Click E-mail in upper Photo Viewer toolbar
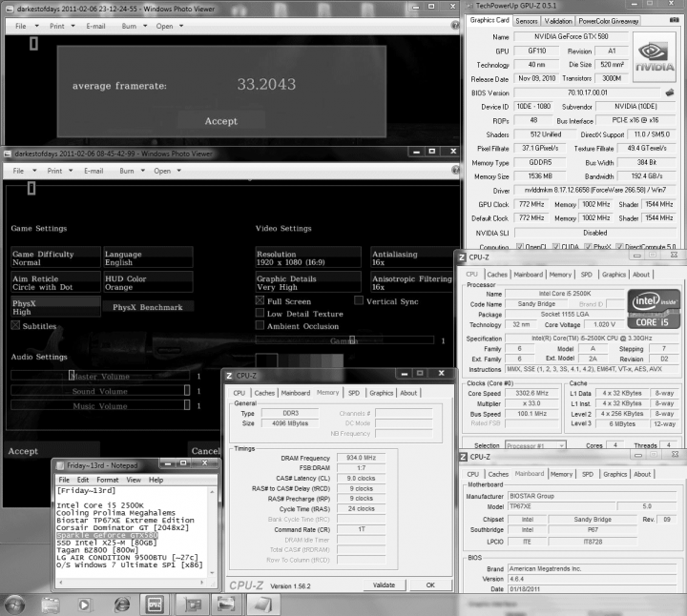 (95, 26)
